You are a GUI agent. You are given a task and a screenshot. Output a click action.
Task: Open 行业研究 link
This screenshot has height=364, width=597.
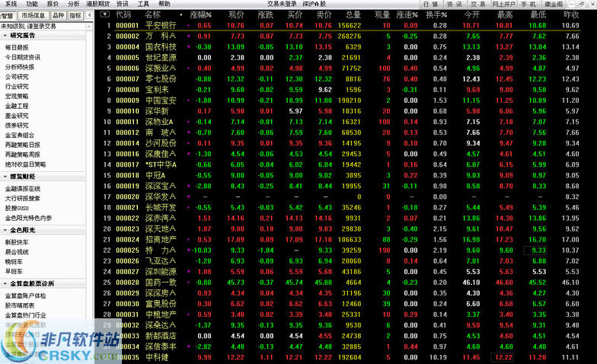(17, 87)
